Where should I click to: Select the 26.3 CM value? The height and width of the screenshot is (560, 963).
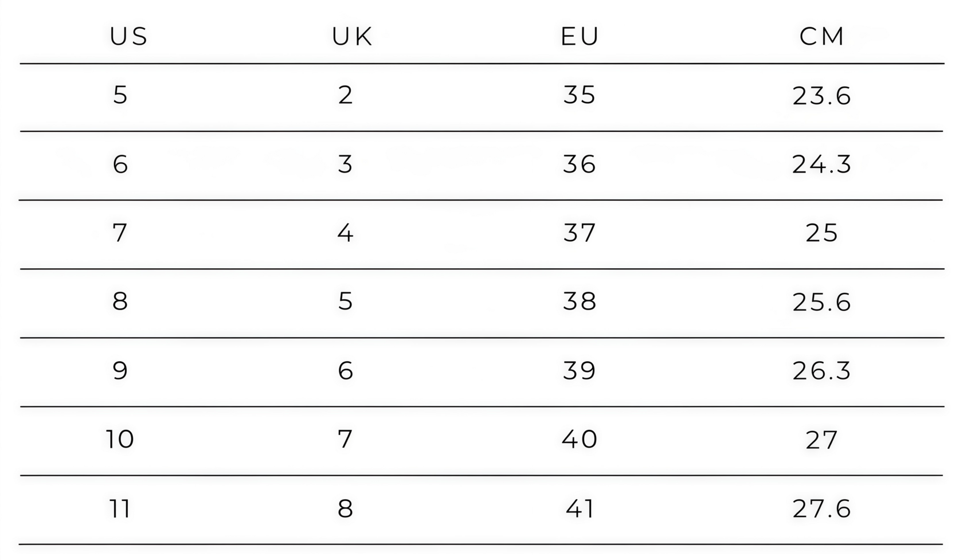click(x=821, y=371)
